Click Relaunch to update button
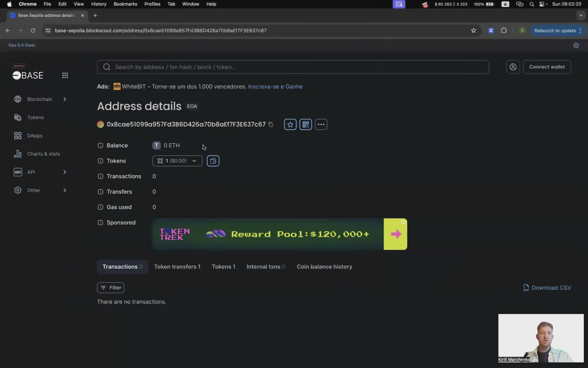588x368 pixels. tap(557, 31)
